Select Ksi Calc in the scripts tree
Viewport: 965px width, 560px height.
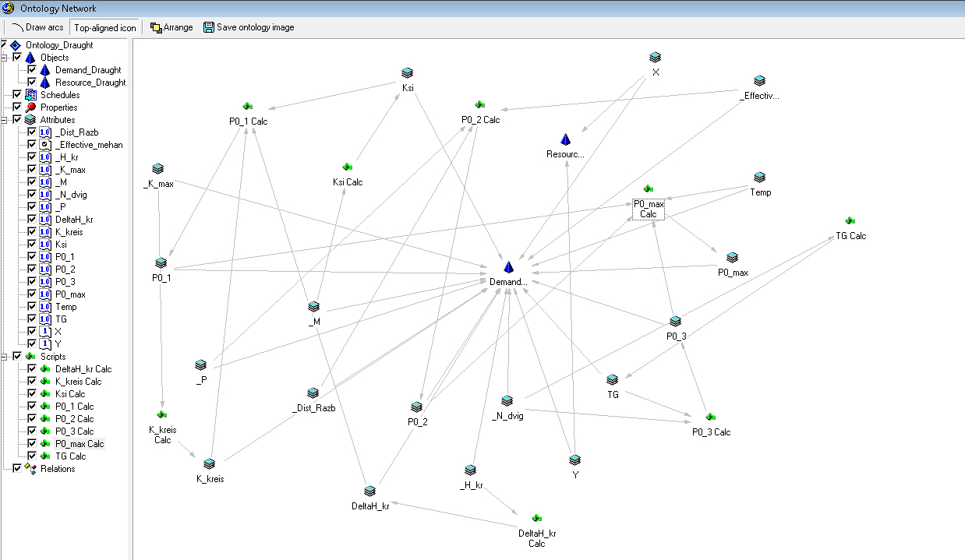[x=70, y=394]
